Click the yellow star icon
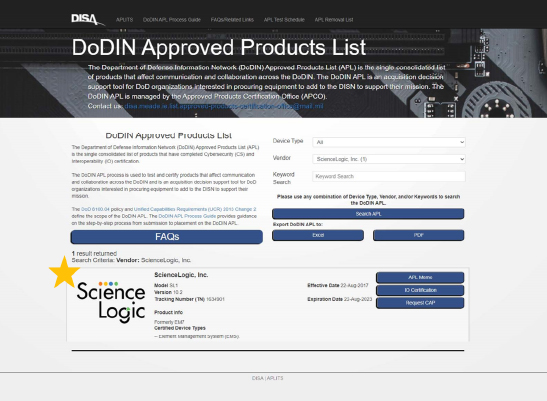547x401 pixels. [64, 272]
